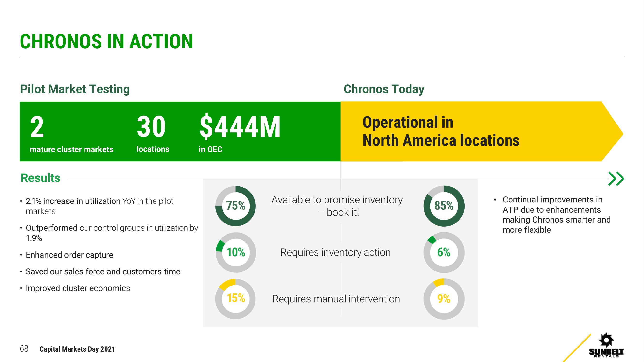Click the page number '68'
The width and height of the screenshot is (644, 362).
tap(24, 349)
